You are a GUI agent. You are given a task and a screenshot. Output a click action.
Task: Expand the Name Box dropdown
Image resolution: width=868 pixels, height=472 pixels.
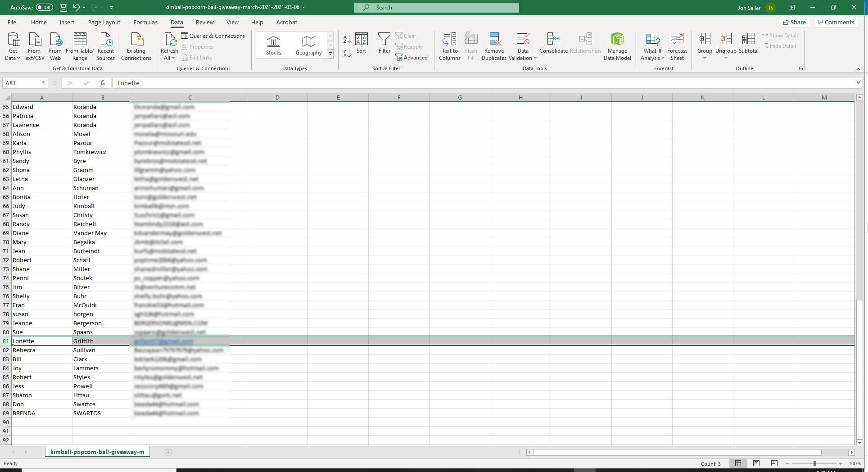[x=43, y=83]
